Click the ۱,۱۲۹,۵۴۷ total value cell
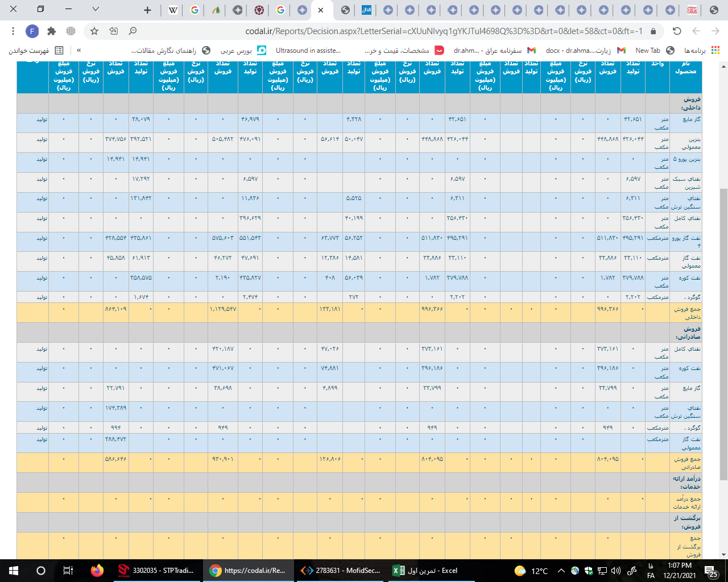Image resolution: width=728 pixels, height=582 pixels. [x=223, y=309]
